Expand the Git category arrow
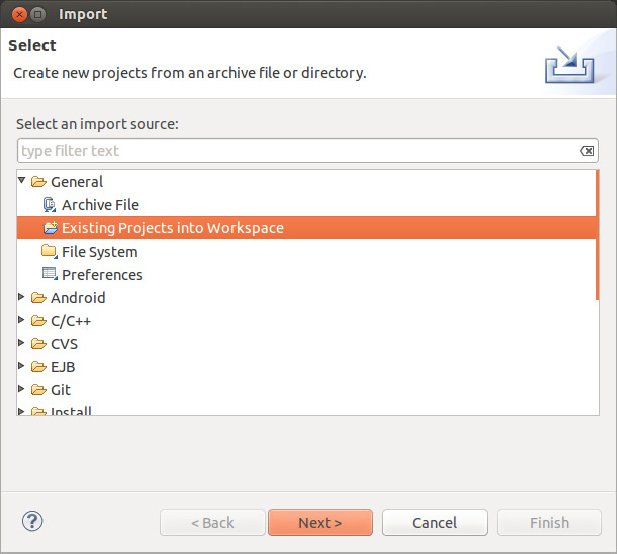Screen dimensions: 617x554 click(x=23, y=390)
